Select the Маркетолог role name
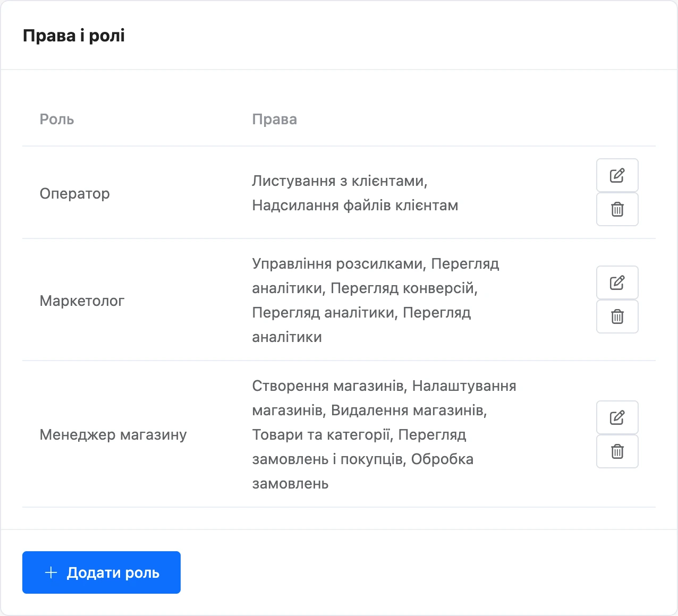Image resolution: width=678 pixels, height=616 pixels. click(x=82, y=301)
